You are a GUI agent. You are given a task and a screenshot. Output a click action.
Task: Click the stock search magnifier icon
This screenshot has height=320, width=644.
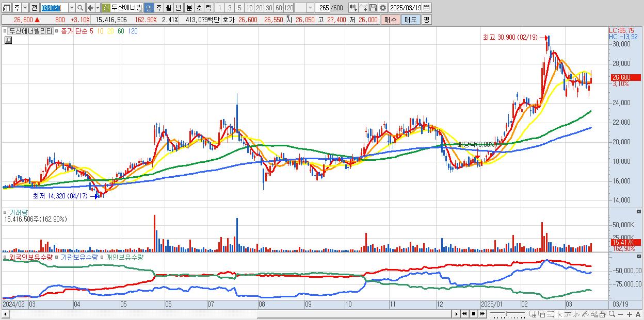(80, 8)
